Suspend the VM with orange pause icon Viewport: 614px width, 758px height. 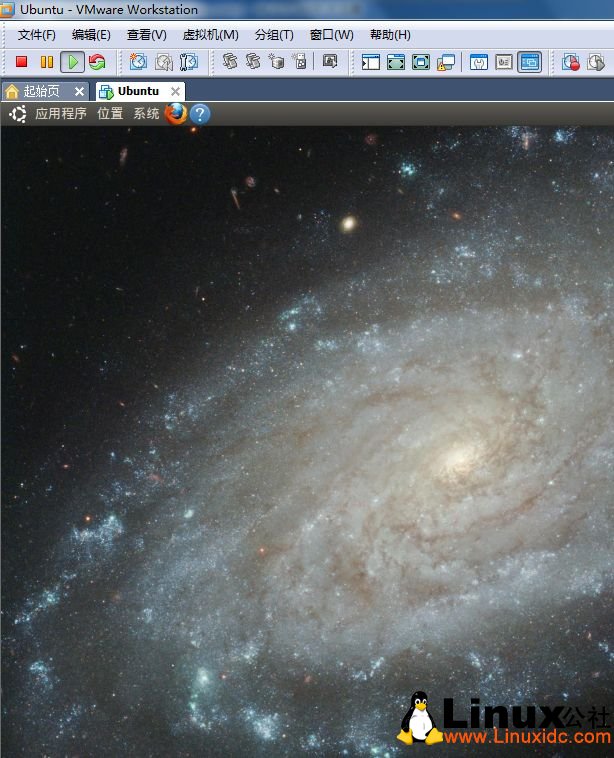tap(47, 62)
